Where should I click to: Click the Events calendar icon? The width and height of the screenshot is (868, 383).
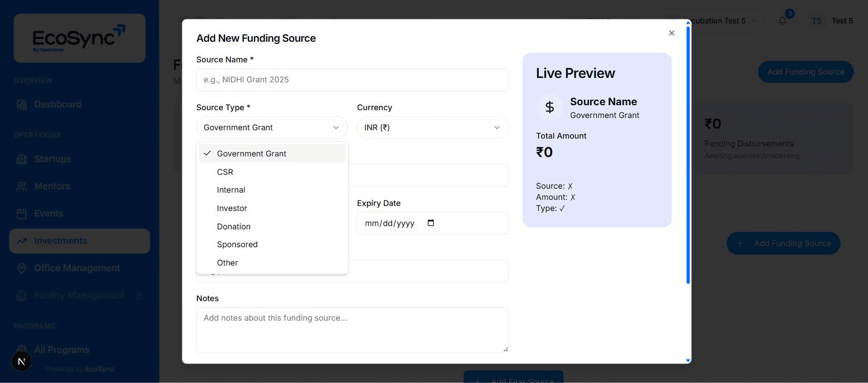point(22,214)
